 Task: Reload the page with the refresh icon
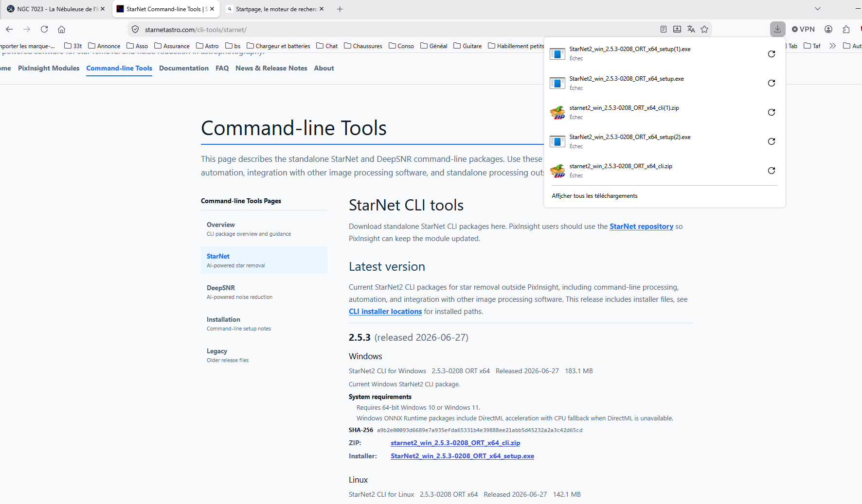pyautogui.click(x=44, y=29)
